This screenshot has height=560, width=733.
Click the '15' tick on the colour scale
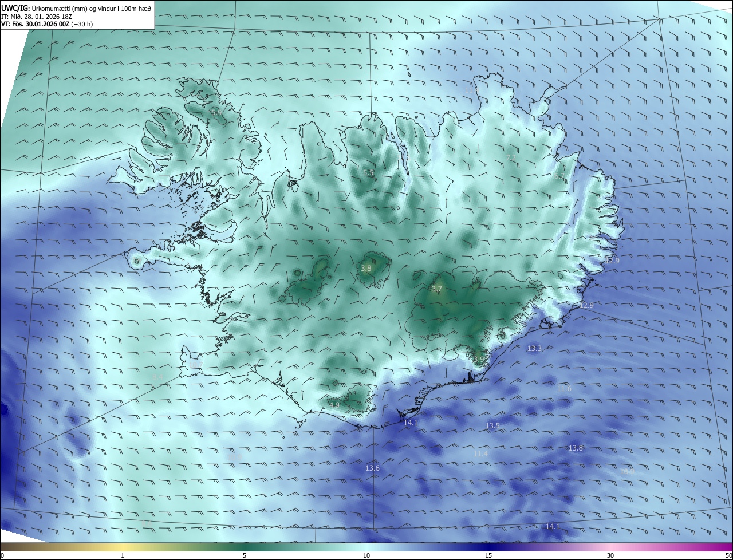488,555
